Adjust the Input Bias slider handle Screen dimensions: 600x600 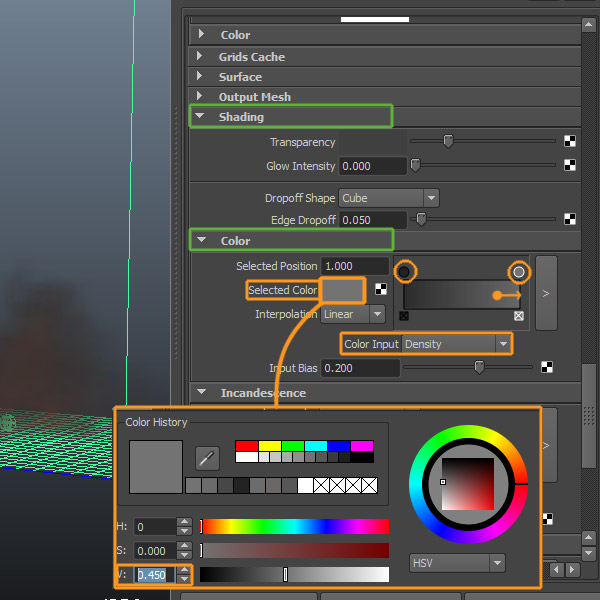(479, 367)
